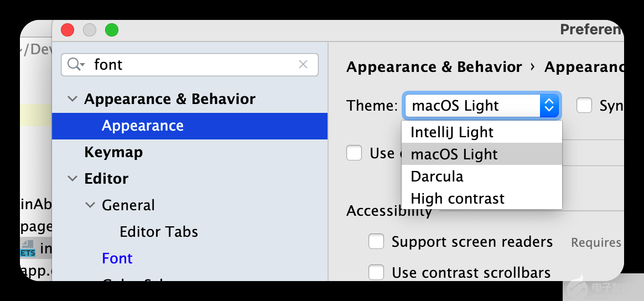Click the search magnifier icon
This screenshot has height=301, width=644.
point(75,65)
